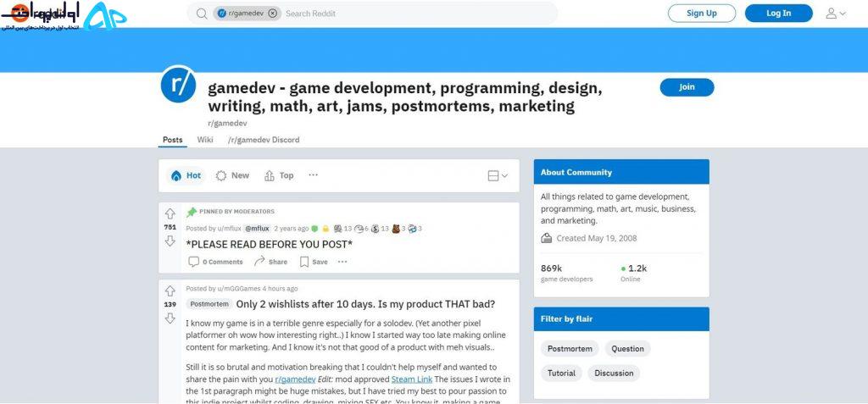Switch to the Posts tab
The image size is (868, 404).
coord(172,140)
